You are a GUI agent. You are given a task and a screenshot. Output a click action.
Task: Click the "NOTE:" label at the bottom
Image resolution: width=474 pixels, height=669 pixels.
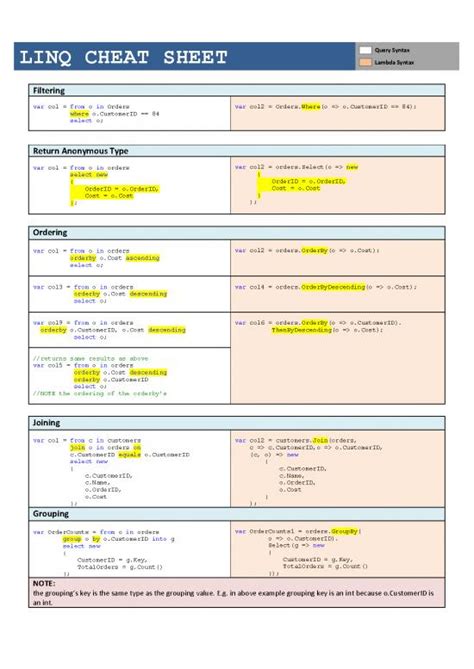point(44,583)
